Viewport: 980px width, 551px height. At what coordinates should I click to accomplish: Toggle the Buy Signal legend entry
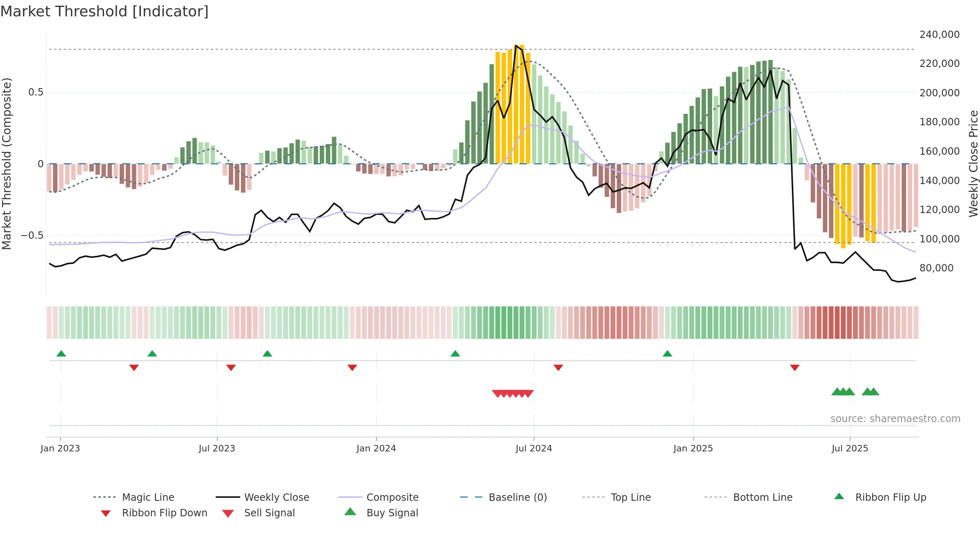(381, 513)
